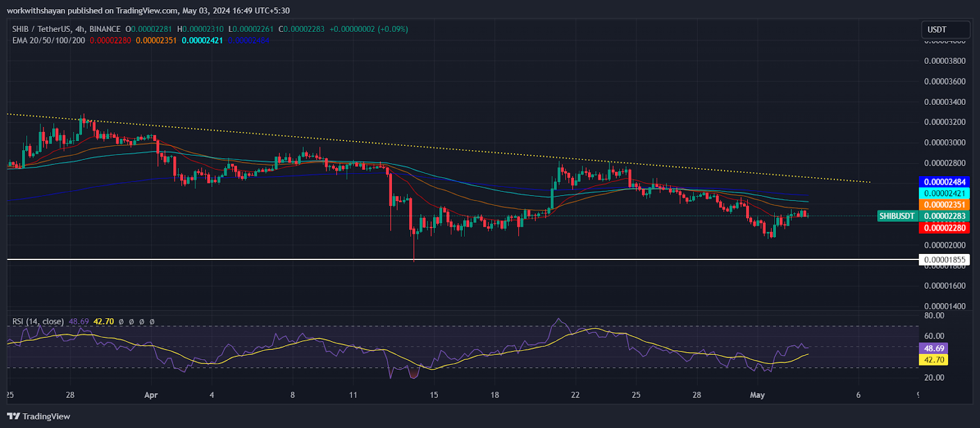This screenshot has width=980, height=428.
Task: Click the RSI legend value 48.69
Action: click(78, 321)
